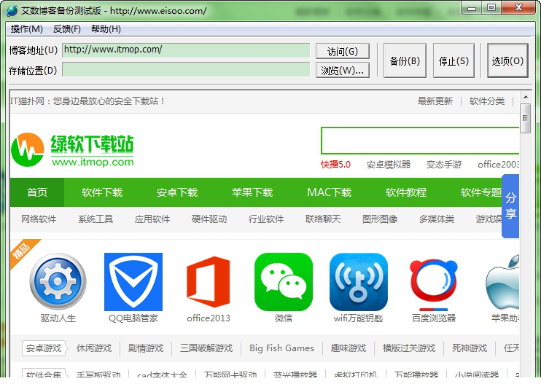Open the 百度浏览器 icon
This screenshot has width=541, height=392.
click(x=434, y=284)
